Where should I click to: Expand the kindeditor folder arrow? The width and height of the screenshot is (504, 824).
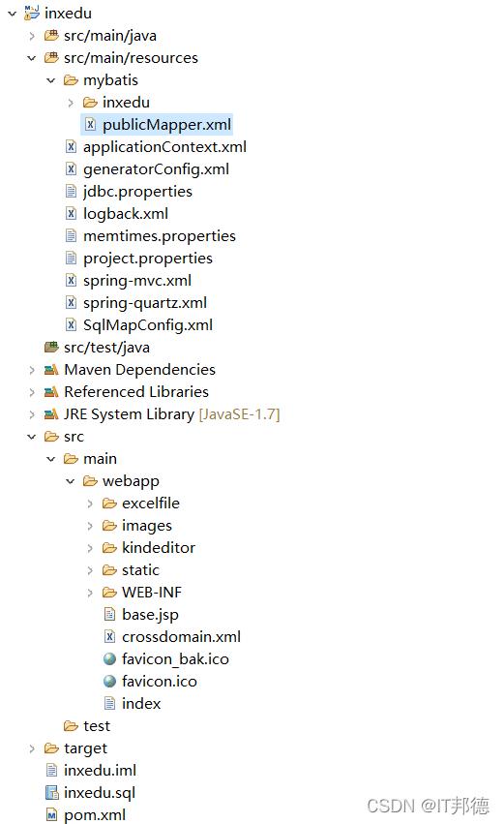(90, 549)
